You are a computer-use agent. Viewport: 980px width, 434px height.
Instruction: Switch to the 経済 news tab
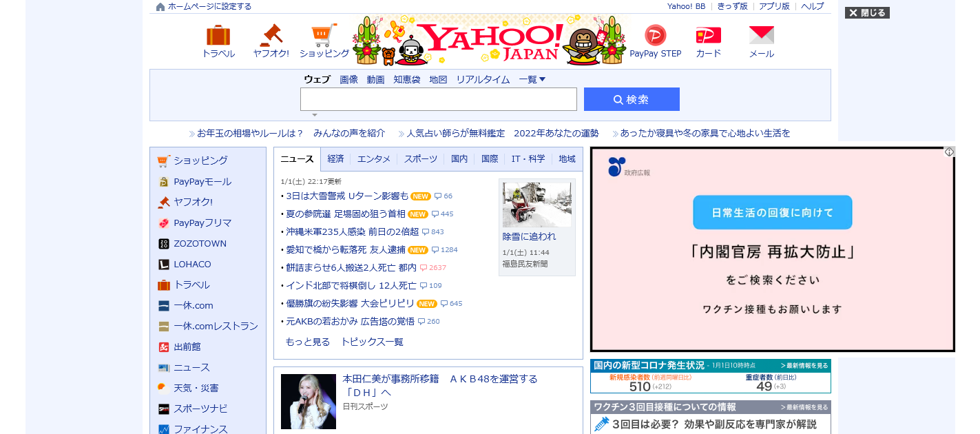335,158
